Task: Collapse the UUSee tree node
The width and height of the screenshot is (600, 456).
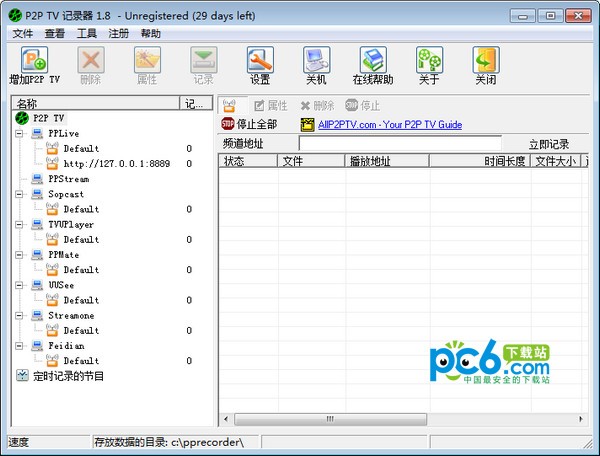Action: click(x=19, y=285)
